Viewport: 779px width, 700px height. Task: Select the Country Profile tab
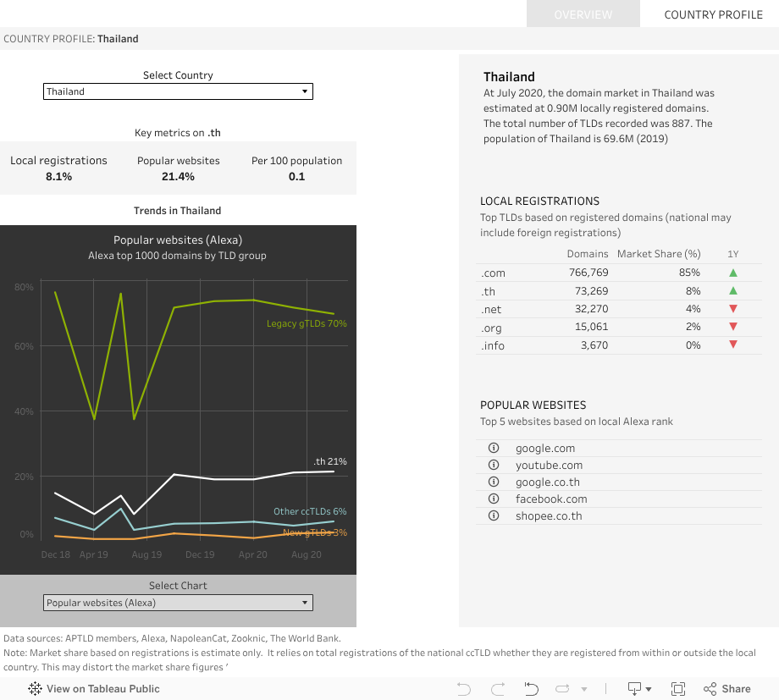click(713, 14)
